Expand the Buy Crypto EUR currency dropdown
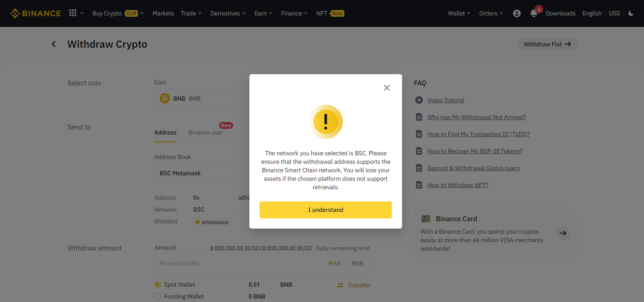This screenshot has width=644, height=302. point(142,13)
